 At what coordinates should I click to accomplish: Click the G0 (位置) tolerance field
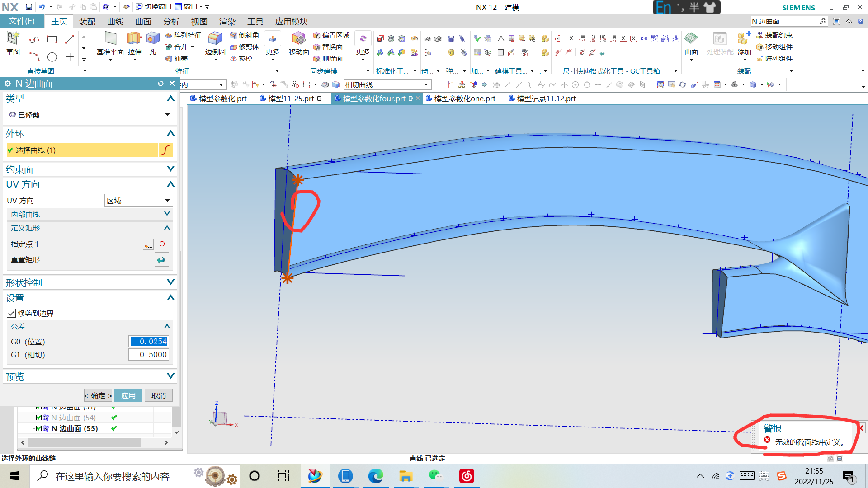click(149, 342)
